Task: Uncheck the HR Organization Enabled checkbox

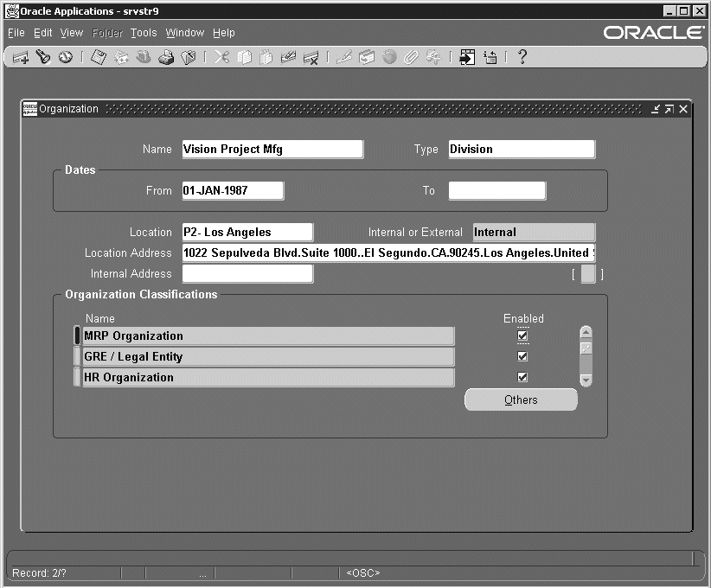Action: click(522, 377)
